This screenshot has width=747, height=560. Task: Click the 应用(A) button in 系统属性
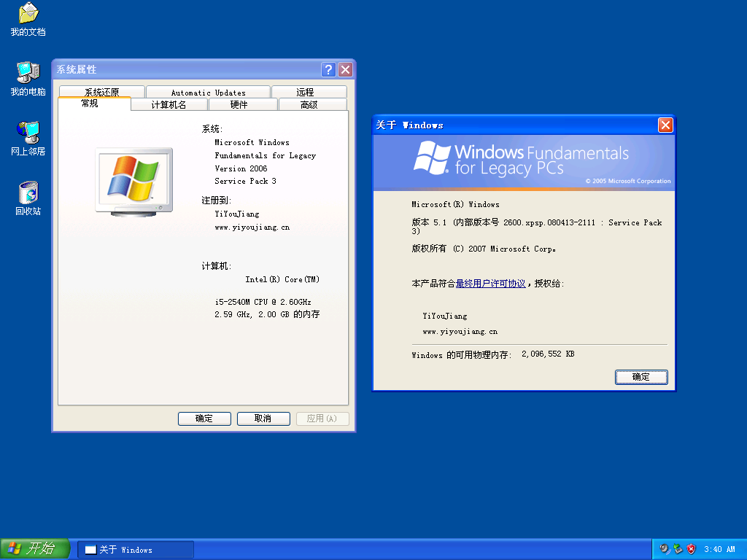[322, 419]
